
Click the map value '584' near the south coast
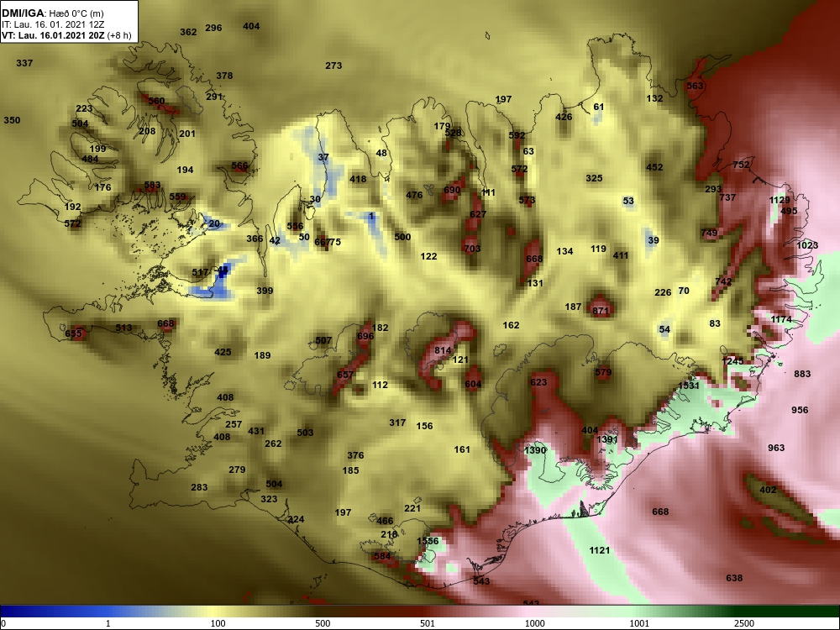[x=382, y=556]
